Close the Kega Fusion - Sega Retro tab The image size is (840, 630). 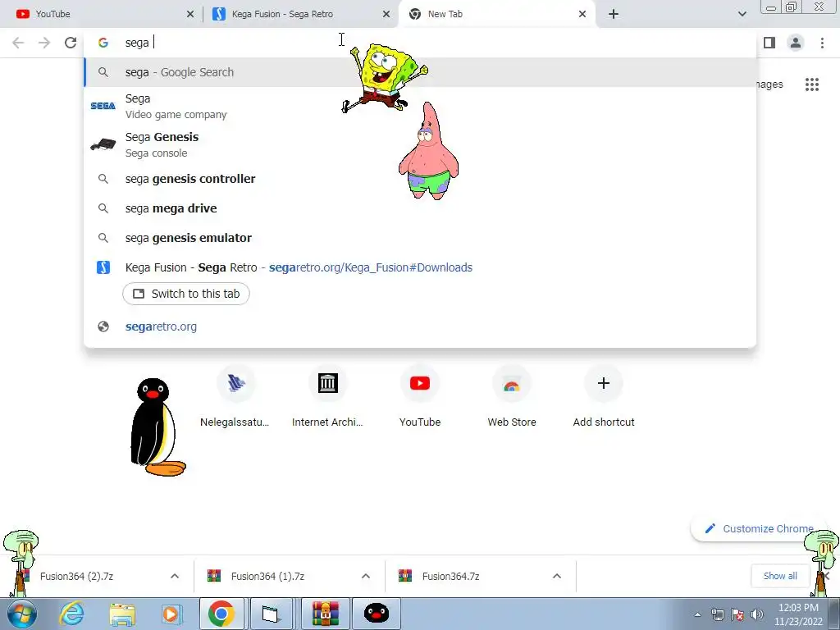tap(386, 15)
